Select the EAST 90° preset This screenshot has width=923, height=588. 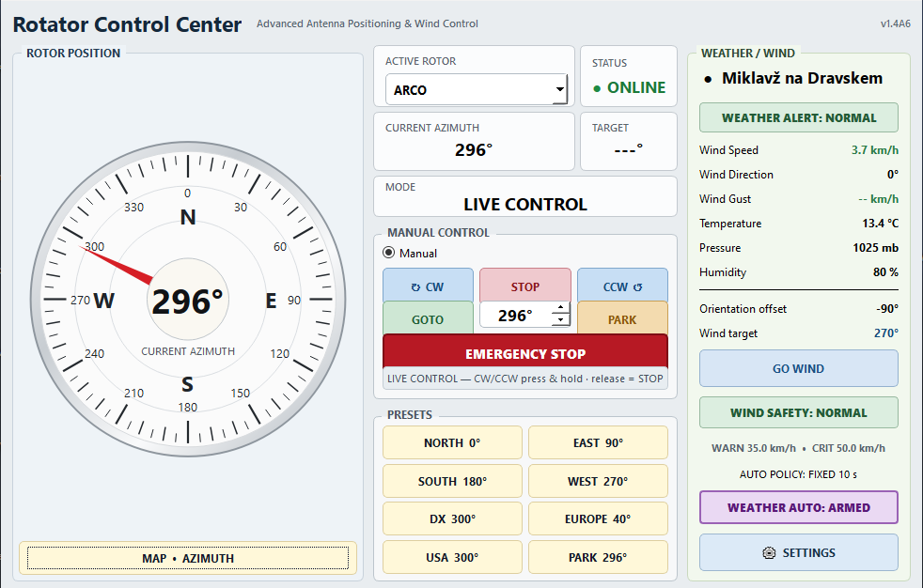point(598,442)
